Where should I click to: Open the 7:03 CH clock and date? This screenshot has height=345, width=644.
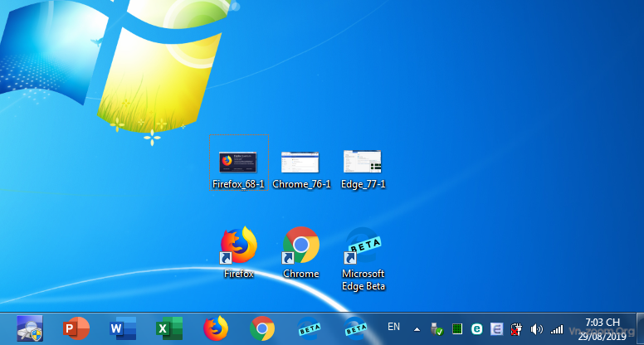[603, 329]
